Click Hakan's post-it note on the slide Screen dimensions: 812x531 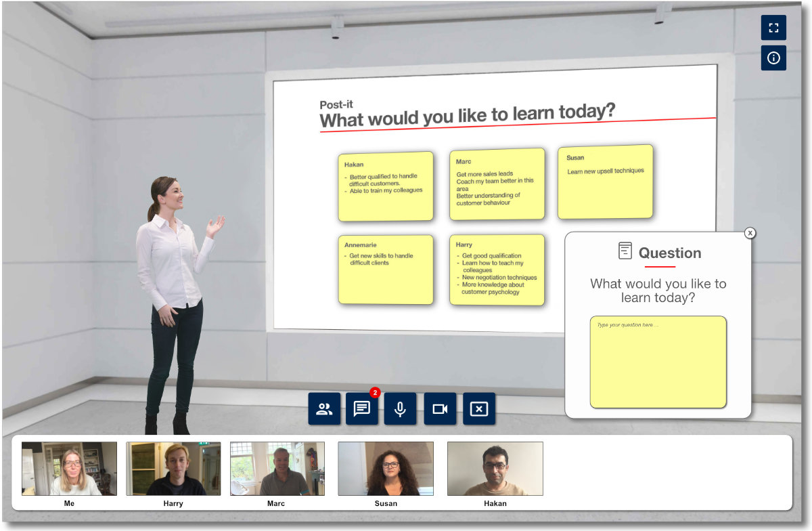[385, 186]
